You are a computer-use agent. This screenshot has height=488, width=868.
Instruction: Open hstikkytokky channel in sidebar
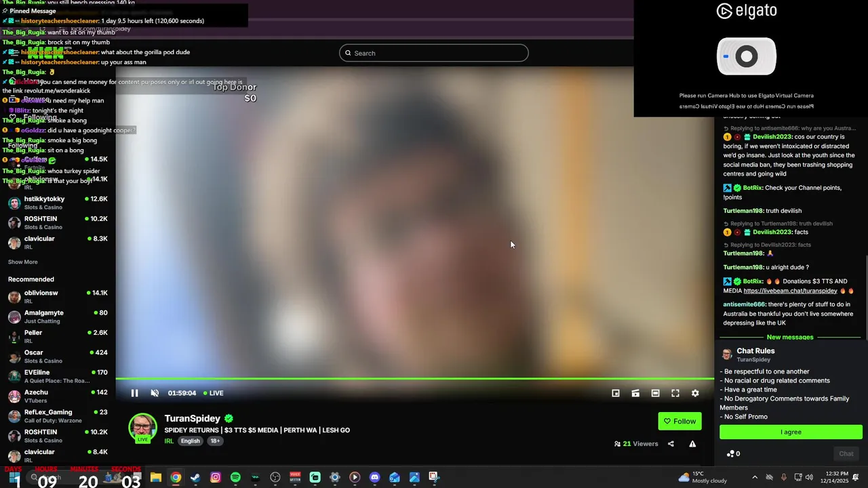pos(58,203)
